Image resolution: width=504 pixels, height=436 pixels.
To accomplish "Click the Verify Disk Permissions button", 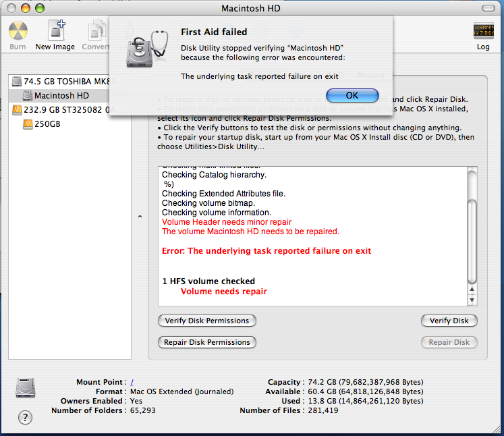I will tap(207, 321).
